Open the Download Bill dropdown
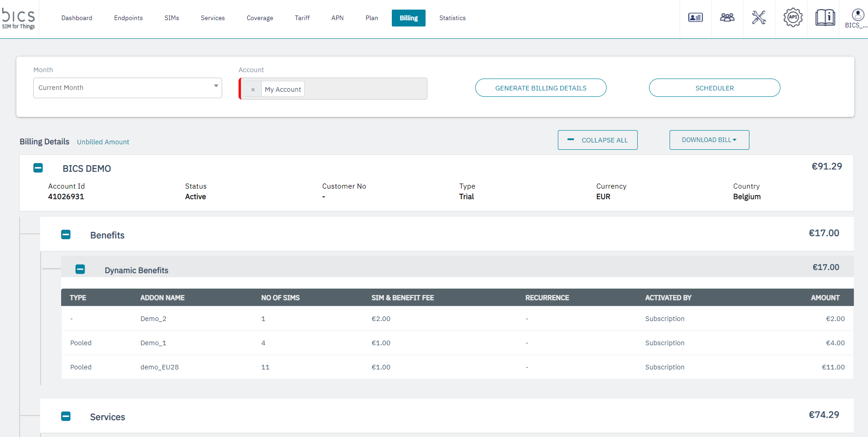The height and width of the screenshot is (437, 868). pyautogui.click(x=709, y=140)
